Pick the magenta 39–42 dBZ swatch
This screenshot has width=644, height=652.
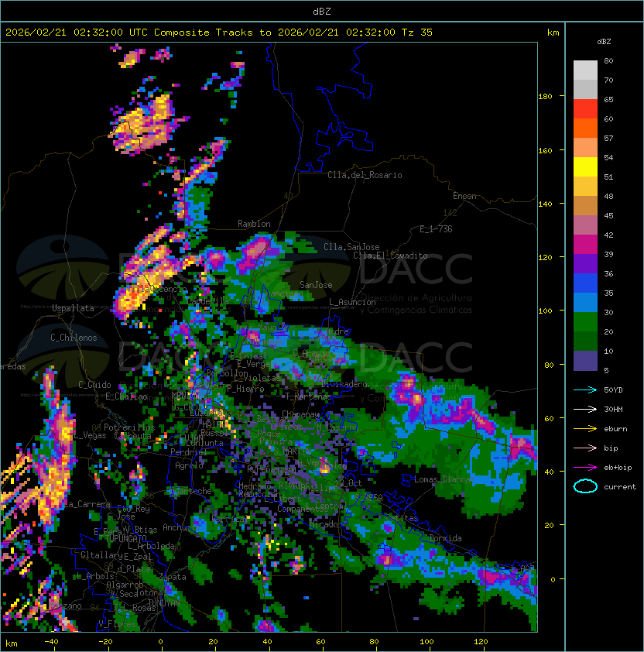click(585, 244)
